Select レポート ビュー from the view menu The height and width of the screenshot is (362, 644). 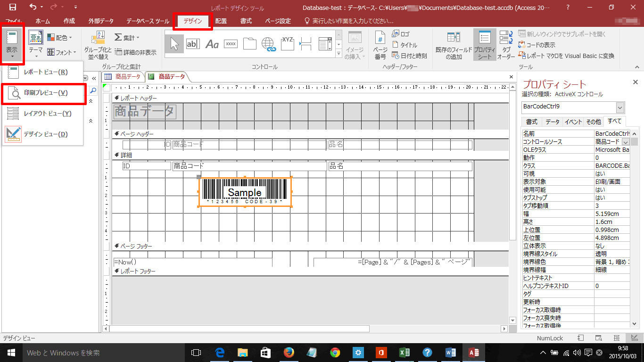pos(43,72)
